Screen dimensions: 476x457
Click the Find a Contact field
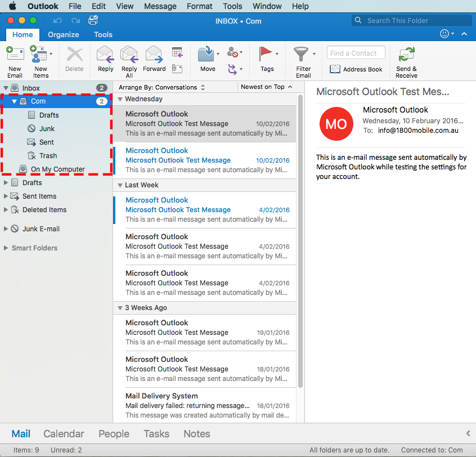[x=356, y=53]
